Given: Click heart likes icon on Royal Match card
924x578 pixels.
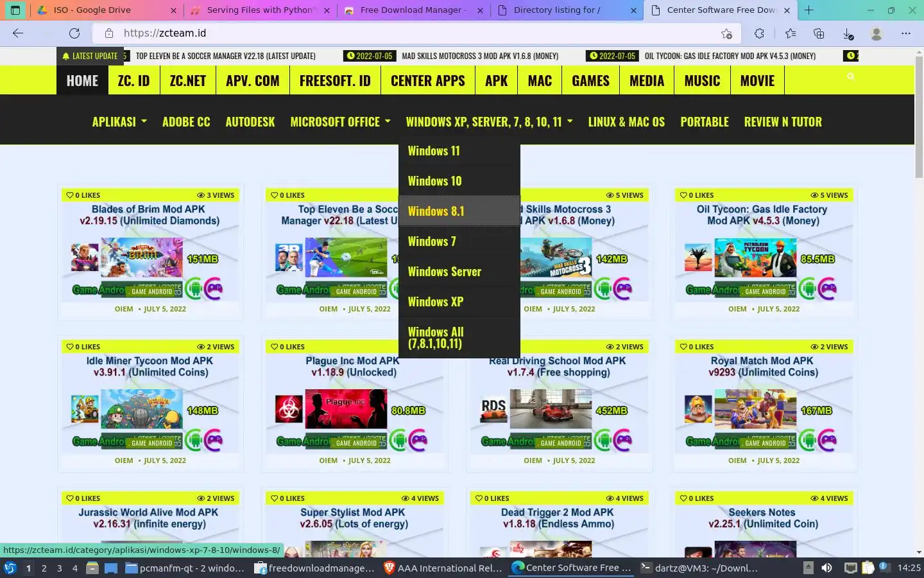Looking at the screenshot, I should click(x=683, y=347).
